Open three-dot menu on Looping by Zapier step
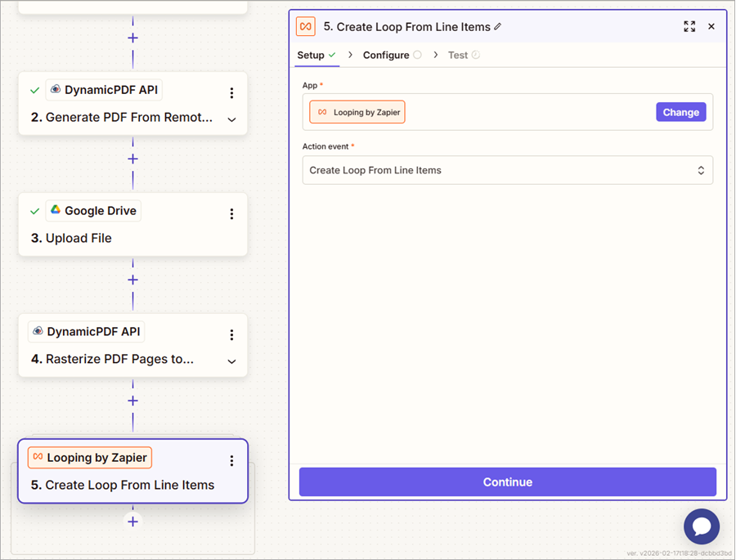The height and width of the screenshot is (560, 736). click(231, 461)
